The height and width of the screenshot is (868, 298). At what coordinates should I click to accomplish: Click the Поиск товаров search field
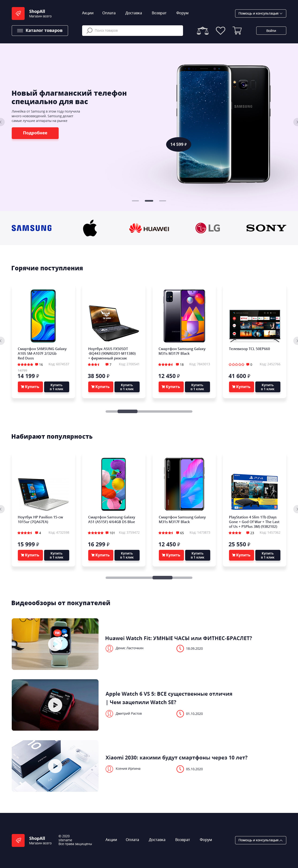click(133, 30)
